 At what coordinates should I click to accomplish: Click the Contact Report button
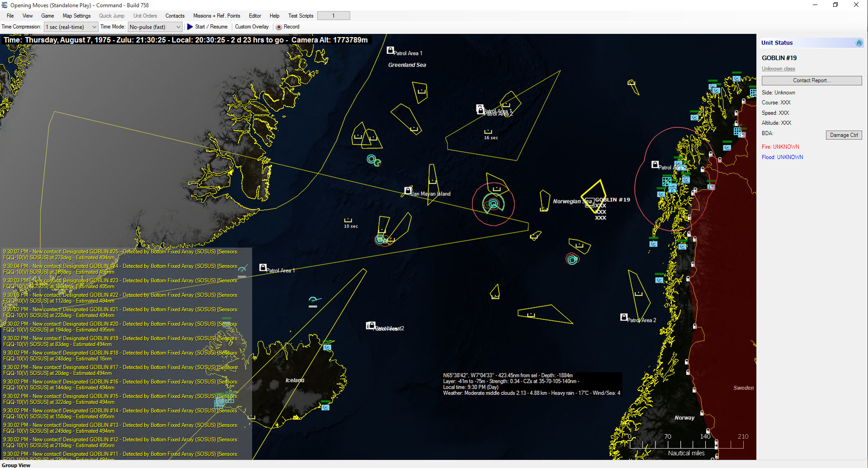pos(811,80)
